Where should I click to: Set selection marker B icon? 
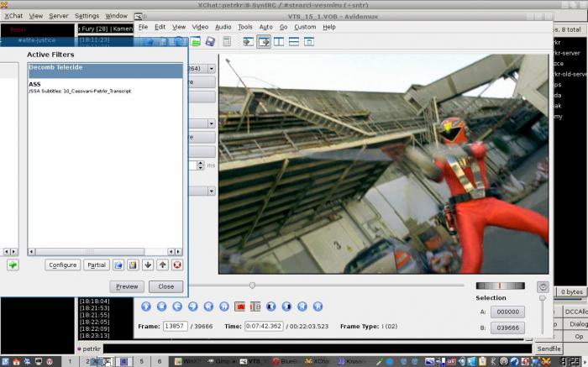(255, 307)
